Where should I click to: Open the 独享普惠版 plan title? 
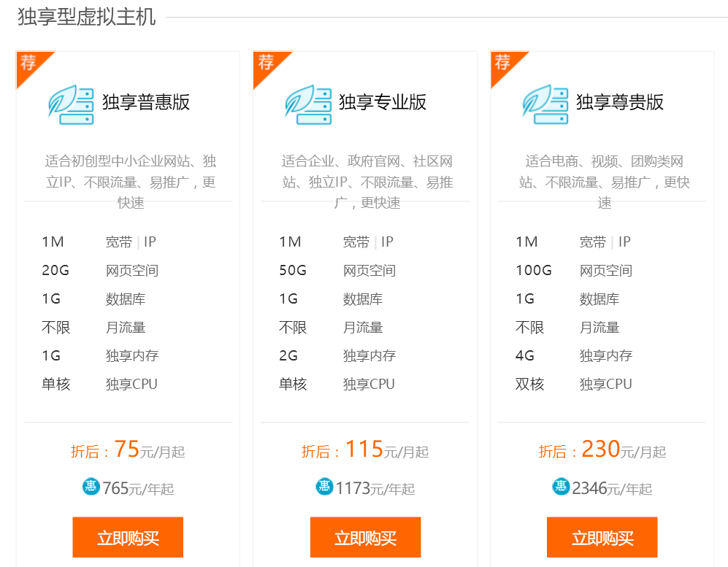click(146, 102)
